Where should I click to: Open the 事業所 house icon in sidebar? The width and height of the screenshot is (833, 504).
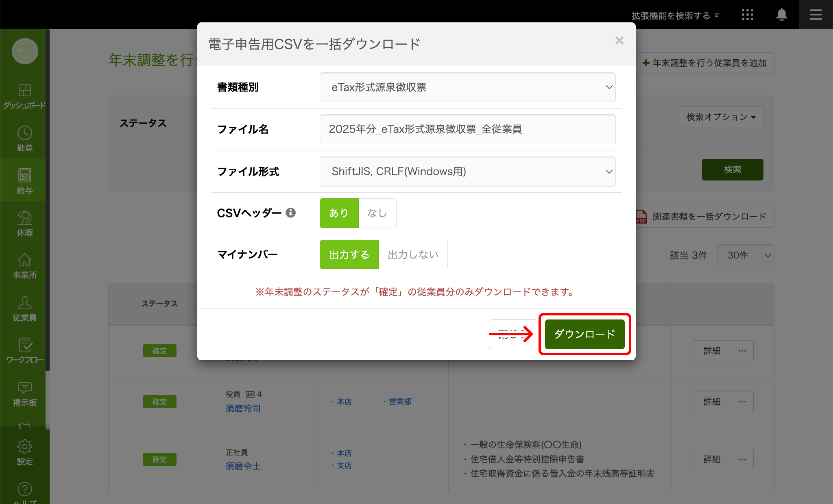click(x=25, y=261)
